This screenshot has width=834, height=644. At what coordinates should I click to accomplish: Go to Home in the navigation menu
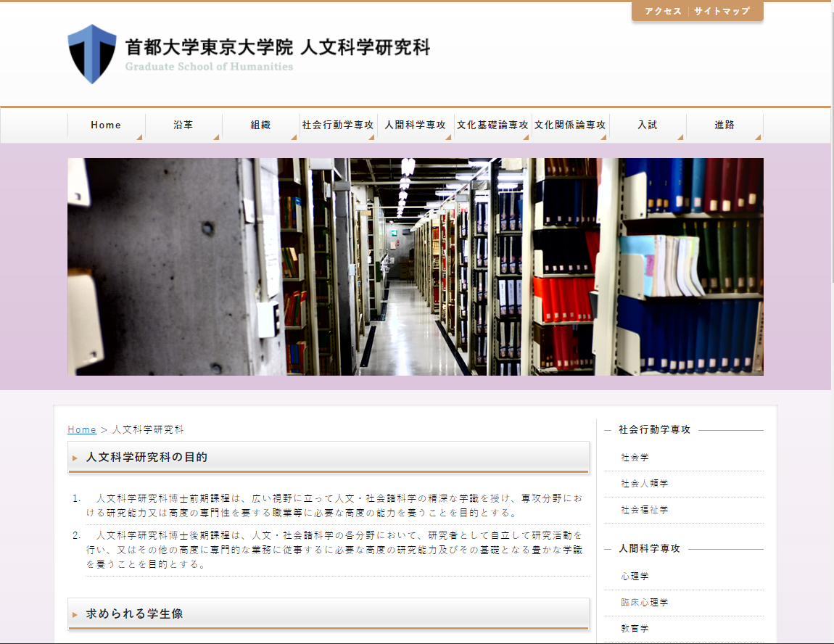(x=106, y=125)
